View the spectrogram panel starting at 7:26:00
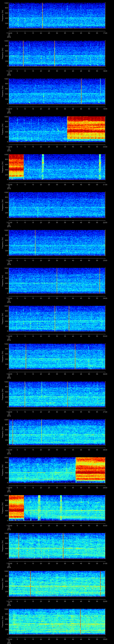This screenshot has width=114, height=644. click(57, 394)
